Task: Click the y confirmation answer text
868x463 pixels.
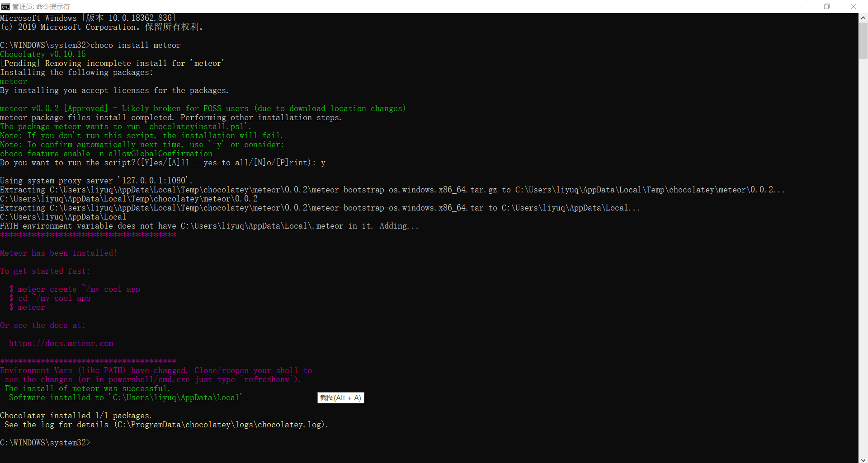Action: [323, 163]
